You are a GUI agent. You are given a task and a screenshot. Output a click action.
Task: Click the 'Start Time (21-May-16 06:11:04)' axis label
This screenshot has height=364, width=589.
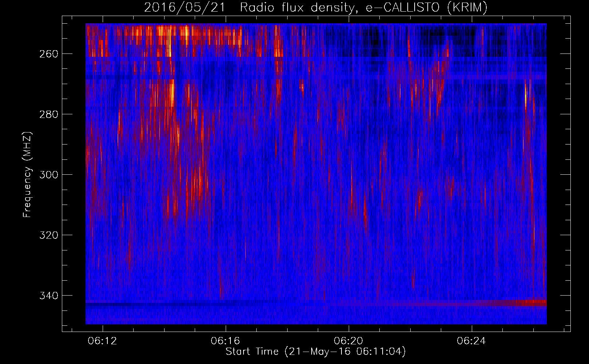[316, 352]
